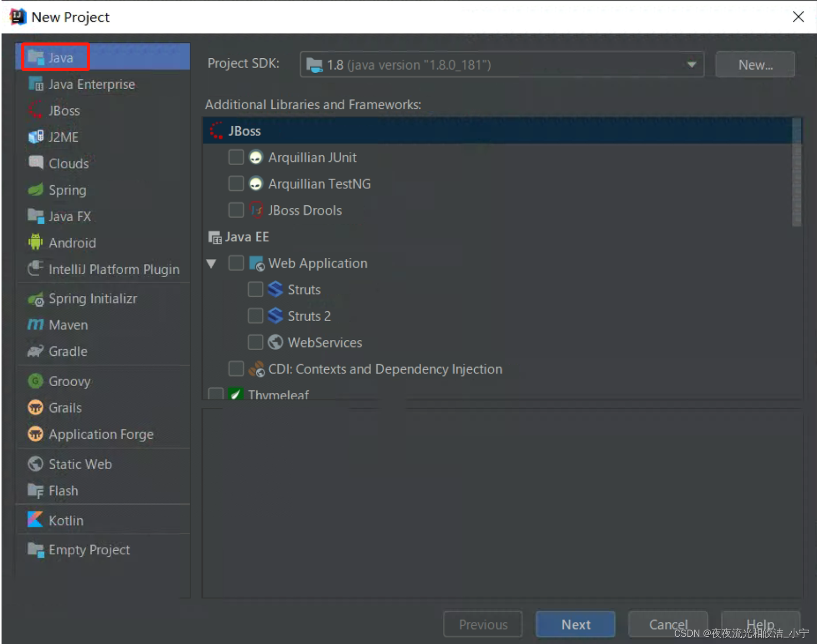Select Android in the project types list
This screenshot has height=644, width=817.
(103, 242)
